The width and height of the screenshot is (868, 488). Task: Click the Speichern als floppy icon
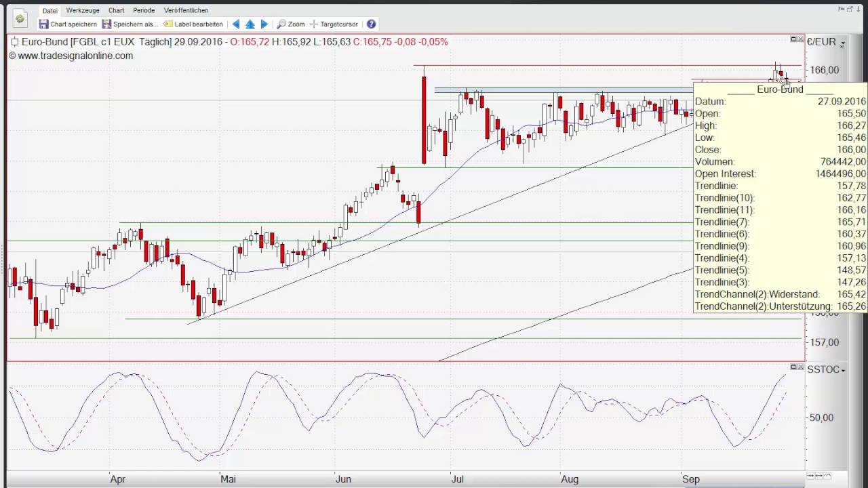[x=106, y=24]
